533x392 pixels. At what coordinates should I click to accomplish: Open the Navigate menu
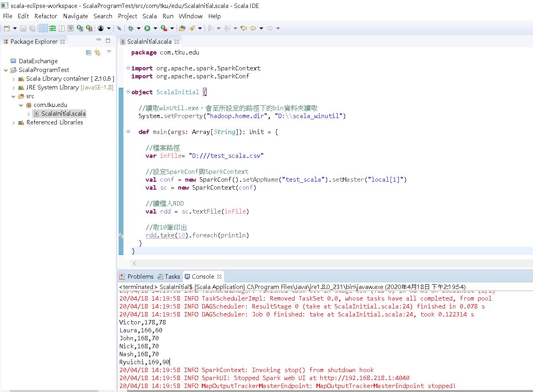pyautogui.click(x=76, y=16)
